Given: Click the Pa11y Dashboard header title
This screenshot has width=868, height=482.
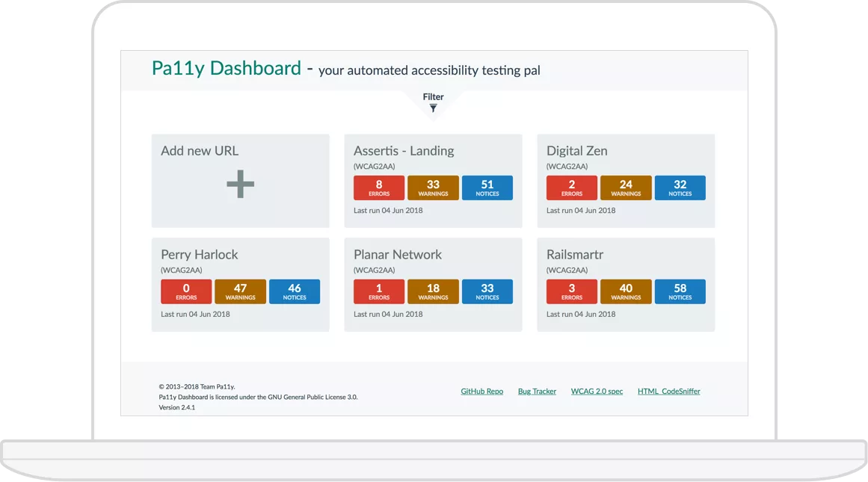Looking at the screenshot, I should [226, 69].
